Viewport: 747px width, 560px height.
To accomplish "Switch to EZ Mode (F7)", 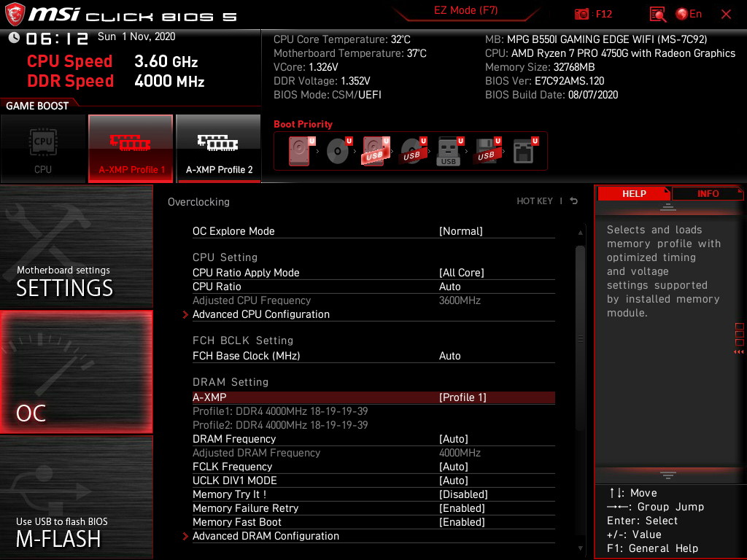I will coord(466,10).
